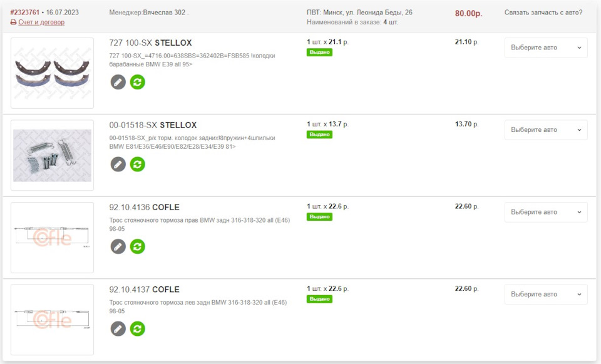Click the 727 100-SX STELLOX product title
The height and width of the screenshot is (364, 601).
click(150, 43)
